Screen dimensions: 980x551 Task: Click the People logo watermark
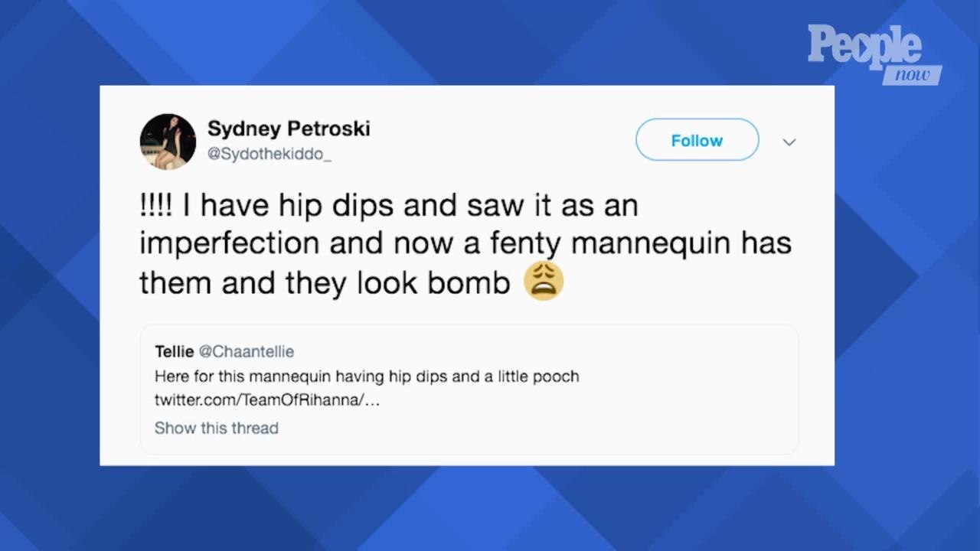pyautogui.click(x=864, y=47)
